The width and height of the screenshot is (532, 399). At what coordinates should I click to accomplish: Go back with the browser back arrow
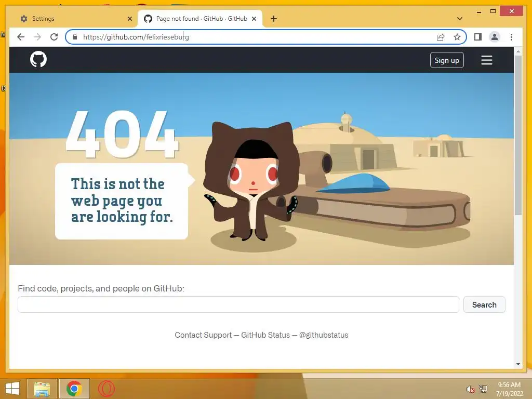click(x=21, y=37)
